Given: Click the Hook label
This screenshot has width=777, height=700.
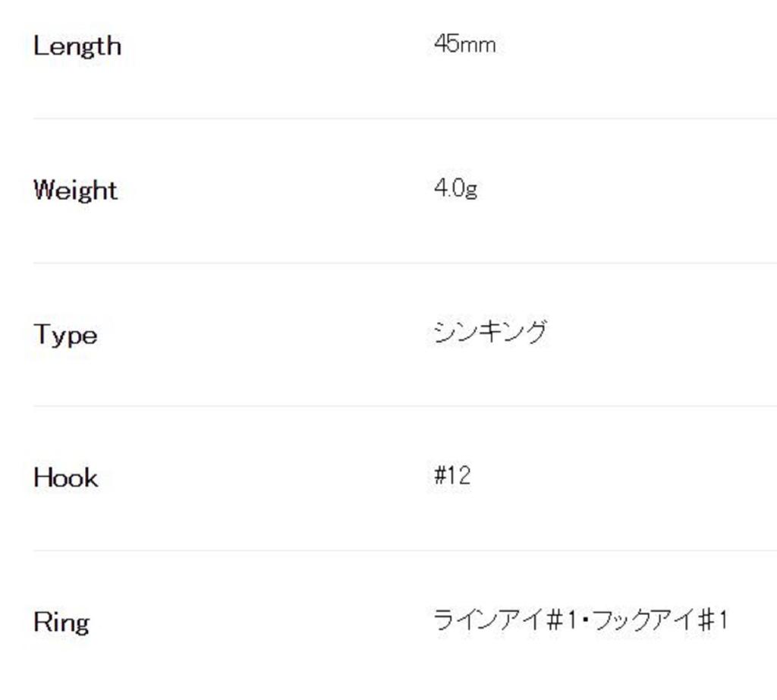Looking at the screenshot, I should (65, 478).
